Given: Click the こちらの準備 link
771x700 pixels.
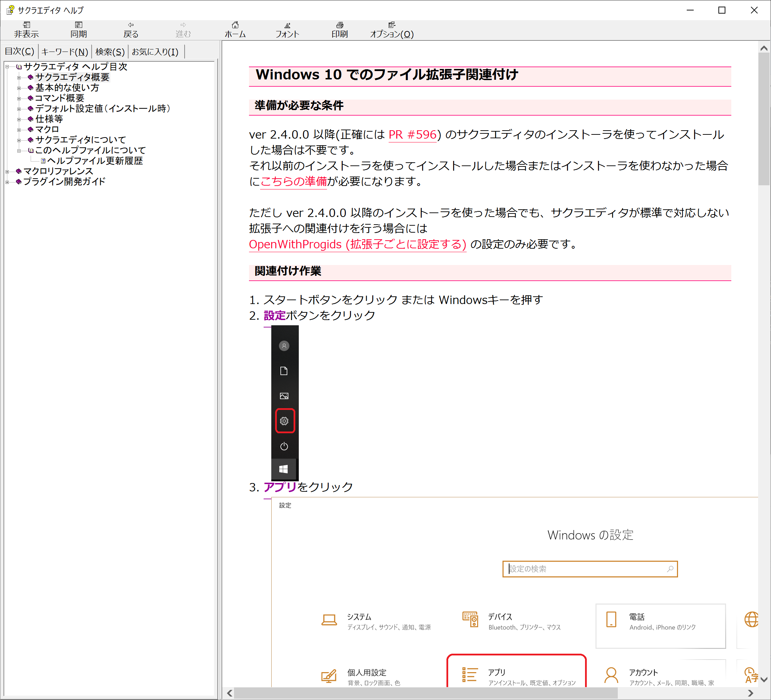Looking at the screenshot, I should pos(293,182).
